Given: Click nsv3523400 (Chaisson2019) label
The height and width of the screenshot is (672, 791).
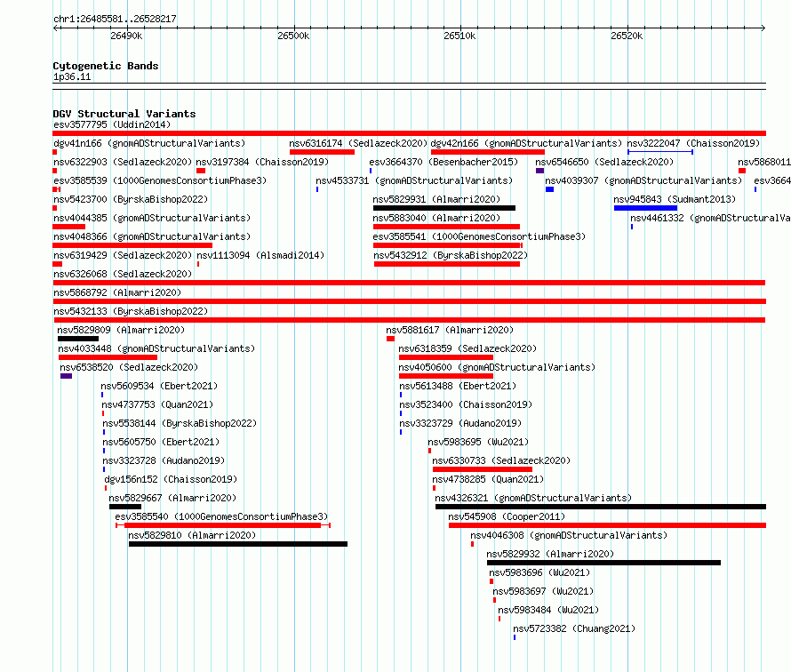Looking at the screenshot, I should 466,404.
